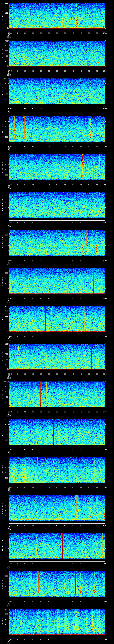The width and height of the screenshot is (114, 644).
Task: Select the spectrogram panel starting at 14:27:00
Action: click(x=57, y=432)
